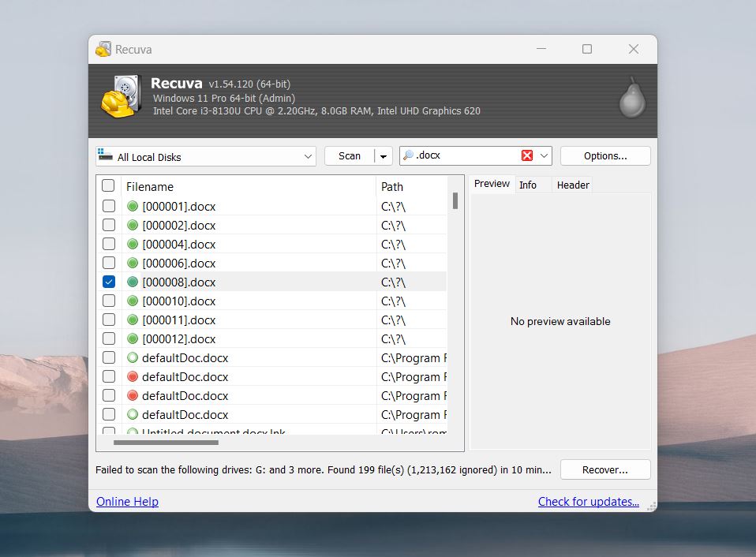Open the Online Help link
The image size is (756, 557).
coord(127,502)
